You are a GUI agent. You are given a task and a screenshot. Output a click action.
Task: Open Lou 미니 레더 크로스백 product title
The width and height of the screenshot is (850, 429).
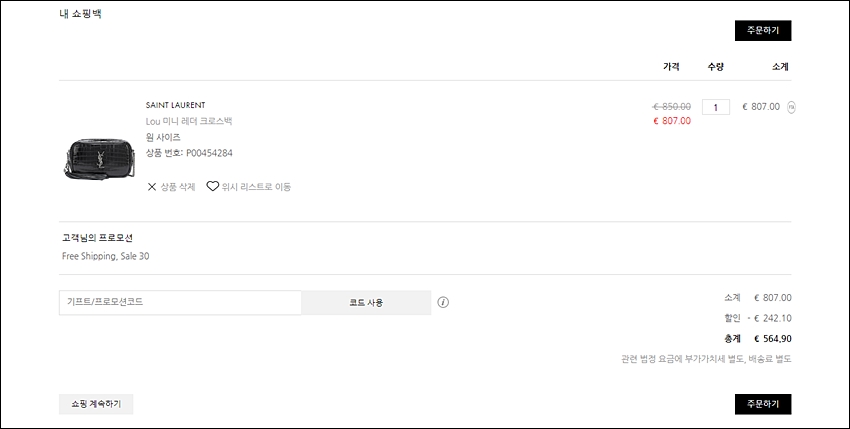[189, 121]
